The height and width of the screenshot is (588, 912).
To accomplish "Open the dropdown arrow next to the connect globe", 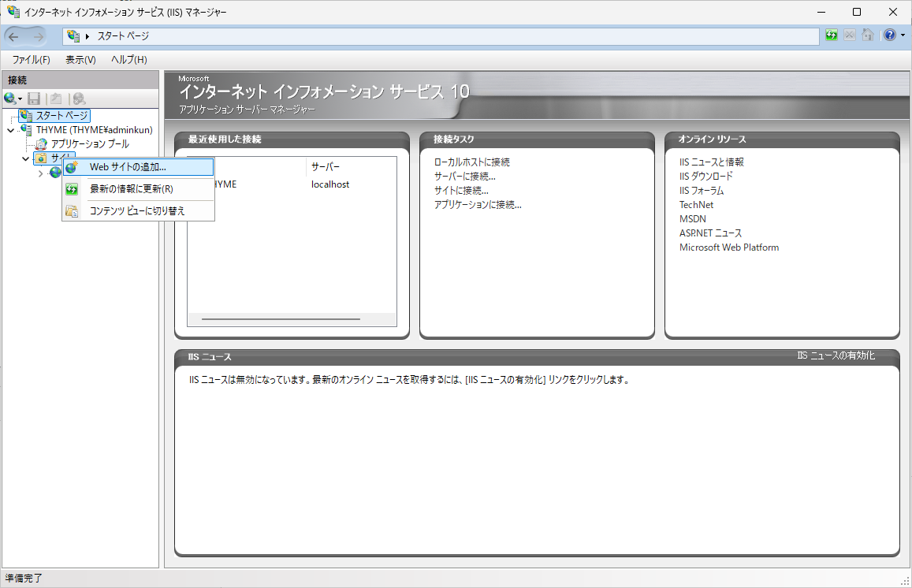I will (x=20, y=99).
